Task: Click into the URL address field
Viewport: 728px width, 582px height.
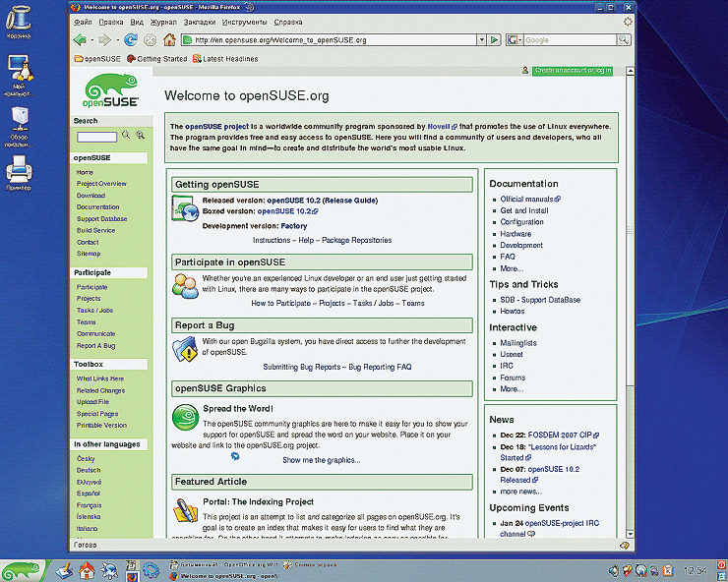Action: coord(330,40)
